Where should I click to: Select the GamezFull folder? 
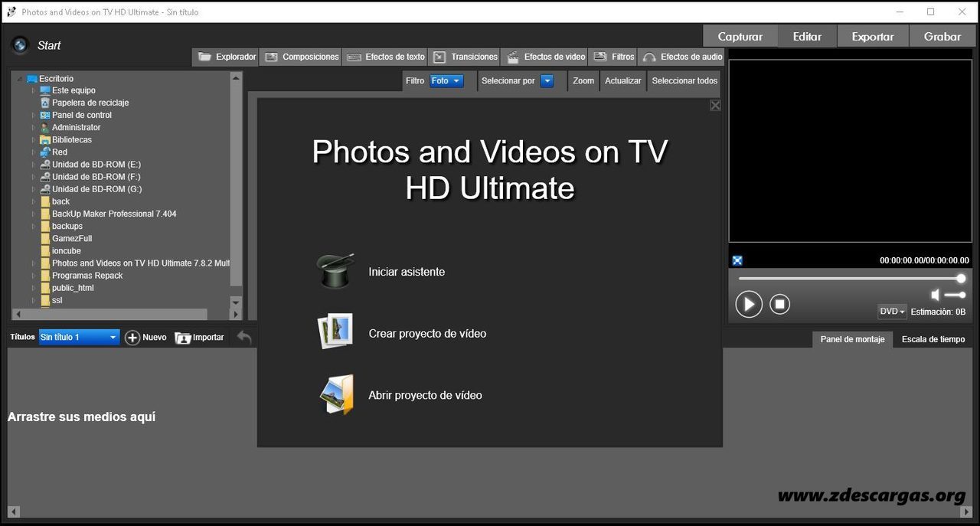72,239
